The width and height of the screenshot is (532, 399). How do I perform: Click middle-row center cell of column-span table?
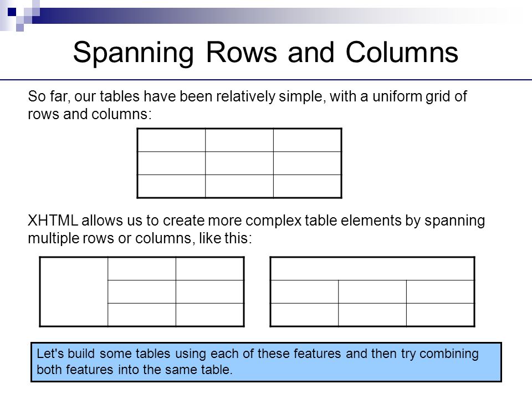372,292
